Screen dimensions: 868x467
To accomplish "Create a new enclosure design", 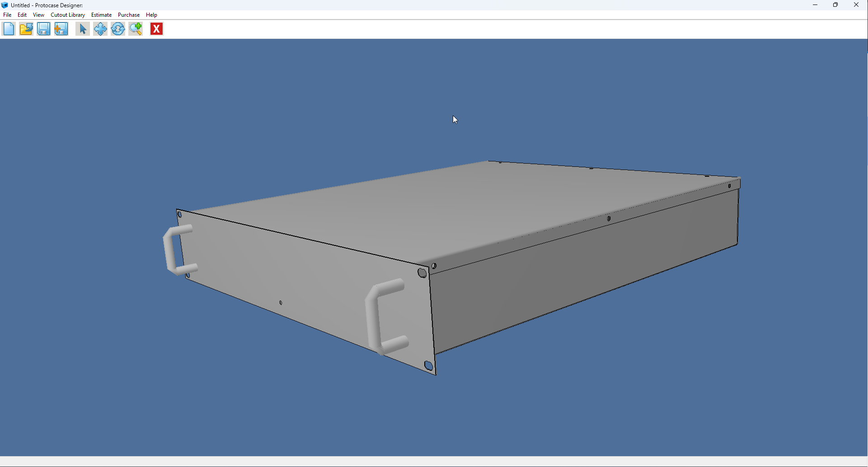I will click(x=9, y=28).
